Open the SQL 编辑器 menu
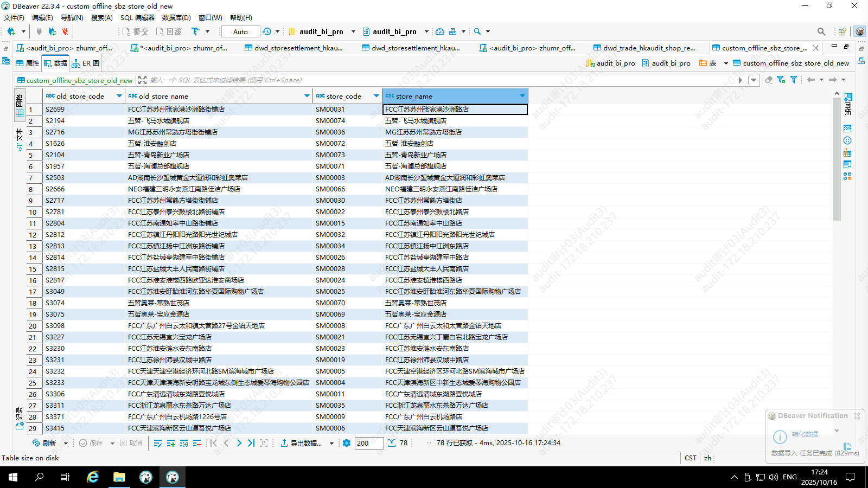 point(137,17)
